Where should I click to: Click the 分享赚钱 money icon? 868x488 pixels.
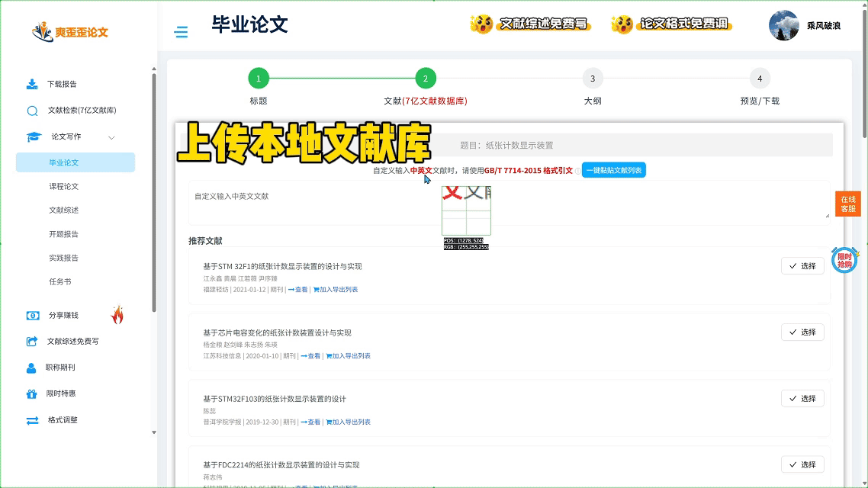(x=33, y=315)
